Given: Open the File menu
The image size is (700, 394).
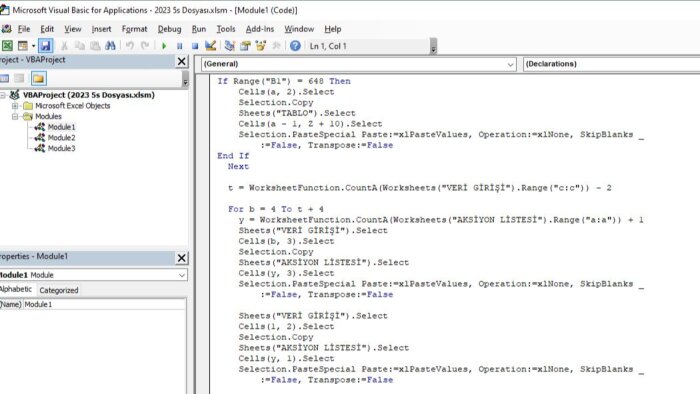Looking at the screenshot, I should tap(24, 29).
